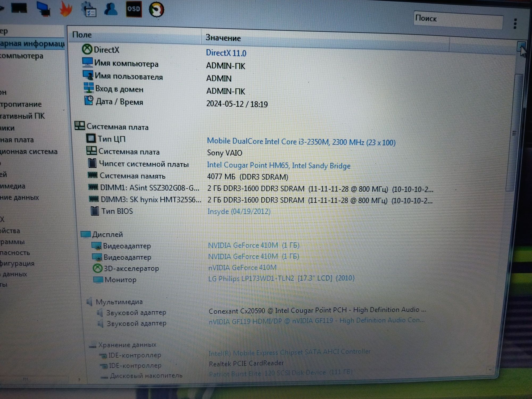
Task: Open the OSD panel toolbar icon
Action: [134, 9]
